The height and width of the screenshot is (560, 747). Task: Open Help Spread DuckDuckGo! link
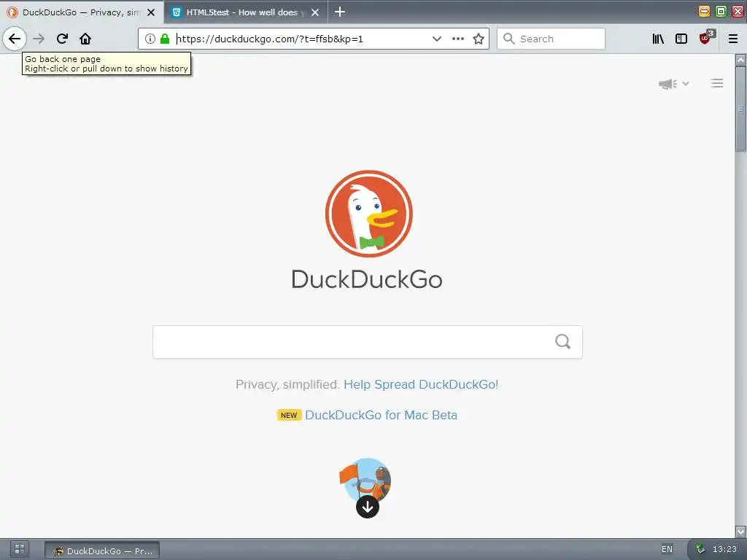421,384
